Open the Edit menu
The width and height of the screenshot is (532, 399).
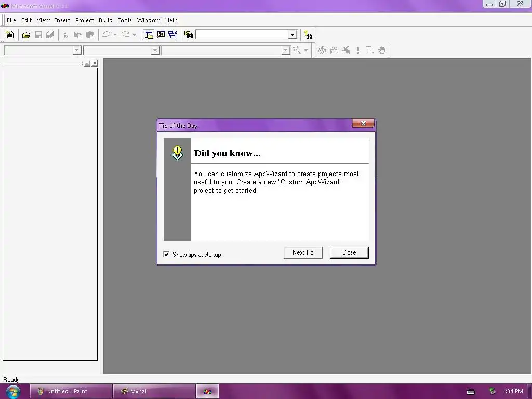26,20
